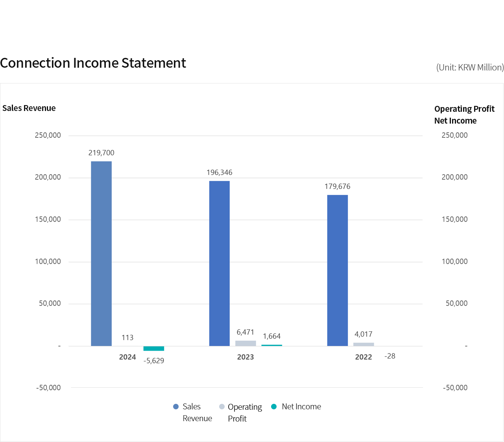Click the Unit: KRW Million note

[470, 67]
